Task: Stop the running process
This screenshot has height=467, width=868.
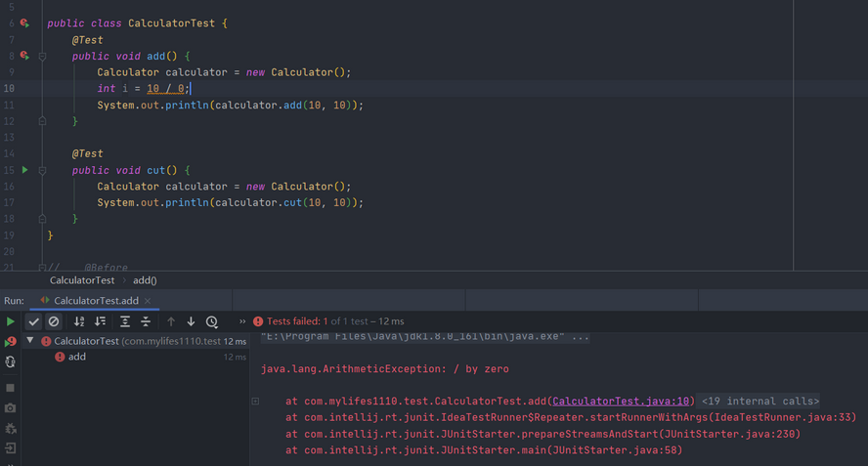Action: click(x=10, y=388)
